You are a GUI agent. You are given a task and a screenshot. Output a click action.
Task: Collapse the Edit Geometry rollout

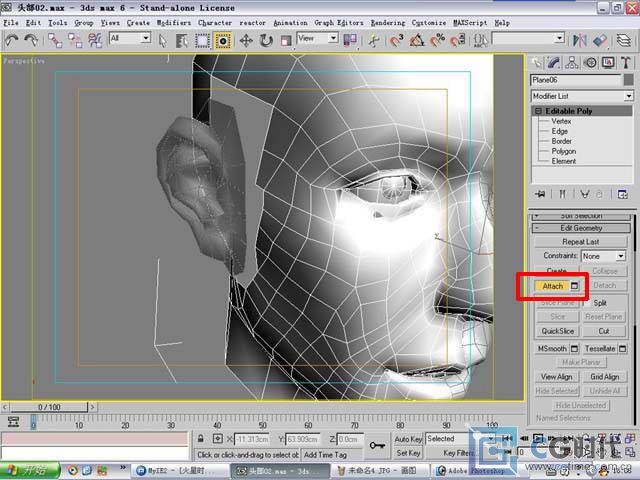[581, 228]
